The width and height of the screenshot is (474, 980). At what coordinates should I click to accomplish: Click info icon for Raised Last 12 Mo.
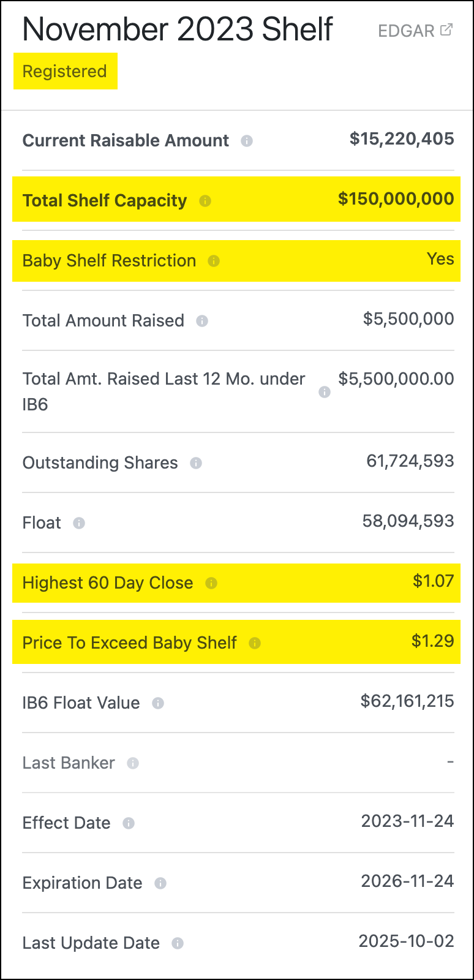pos(325,392)
